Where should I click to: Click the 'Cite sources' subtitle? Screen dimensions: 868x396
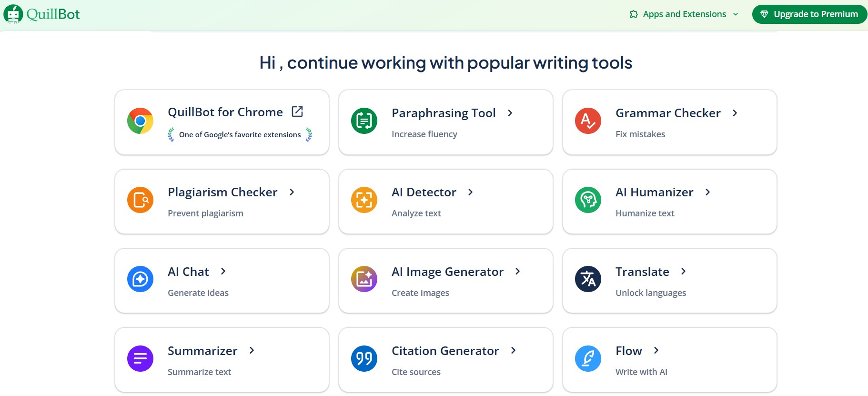(x=416, y=372)
